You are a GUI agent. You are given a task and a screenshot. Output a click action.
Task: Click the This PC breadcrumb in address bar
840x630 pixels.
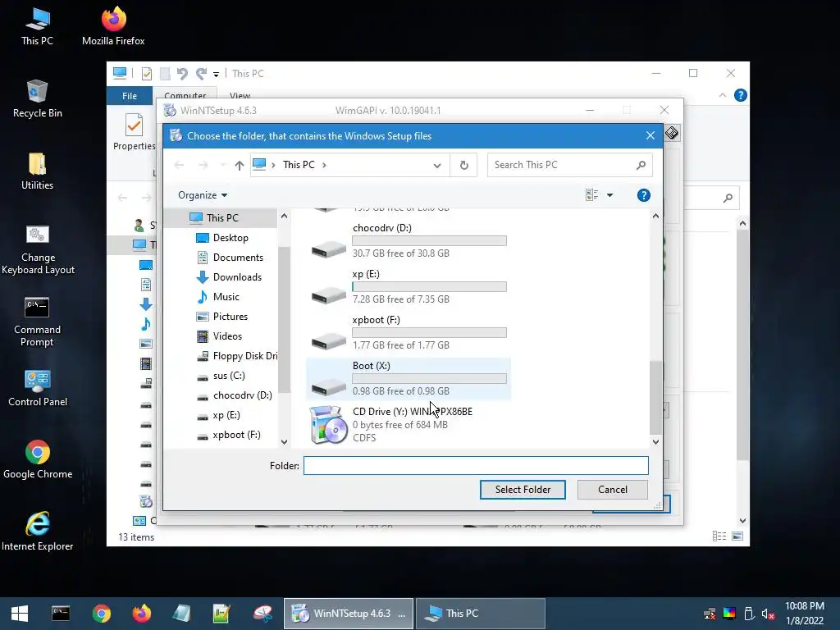click(x=299, y=165)
